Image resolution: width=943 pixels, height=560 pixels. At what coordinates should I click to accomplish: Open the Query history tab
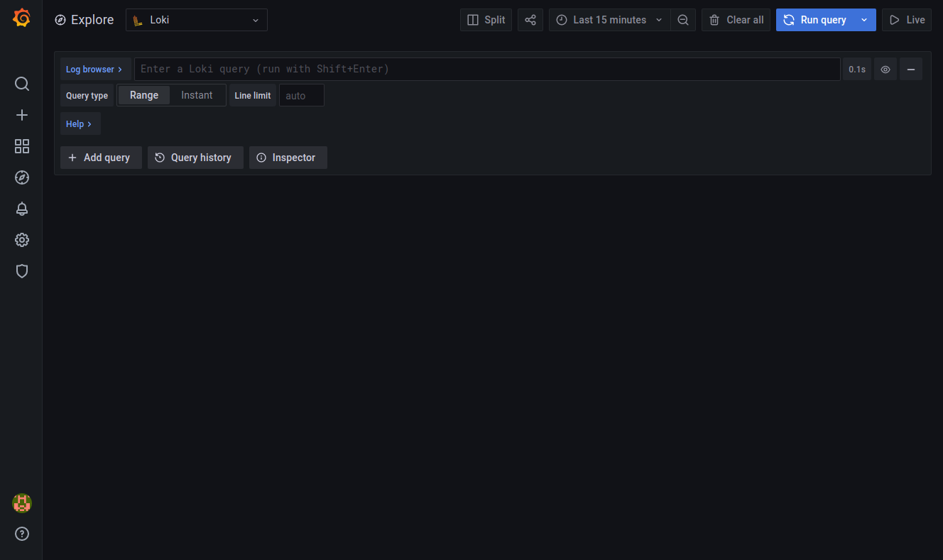coord(195,158)
